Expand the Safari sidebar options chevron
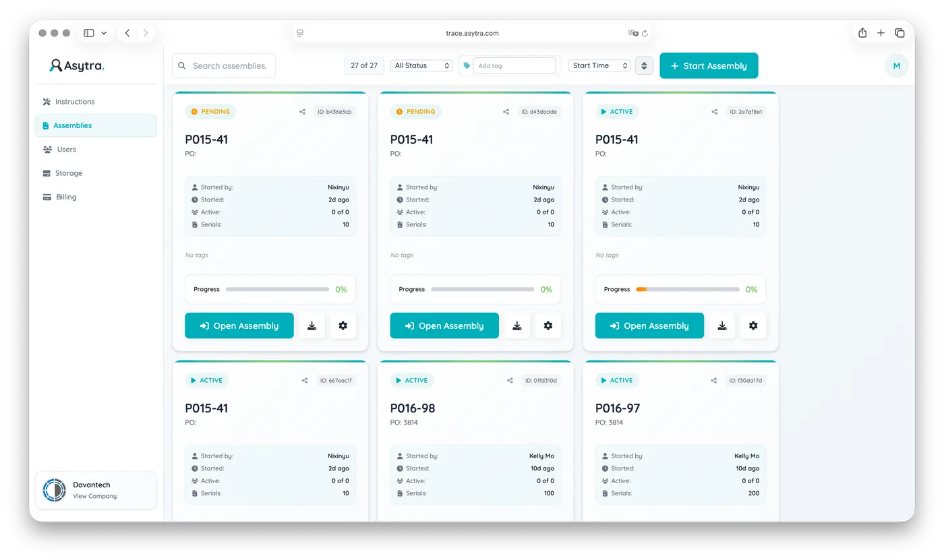 (104, 33)
